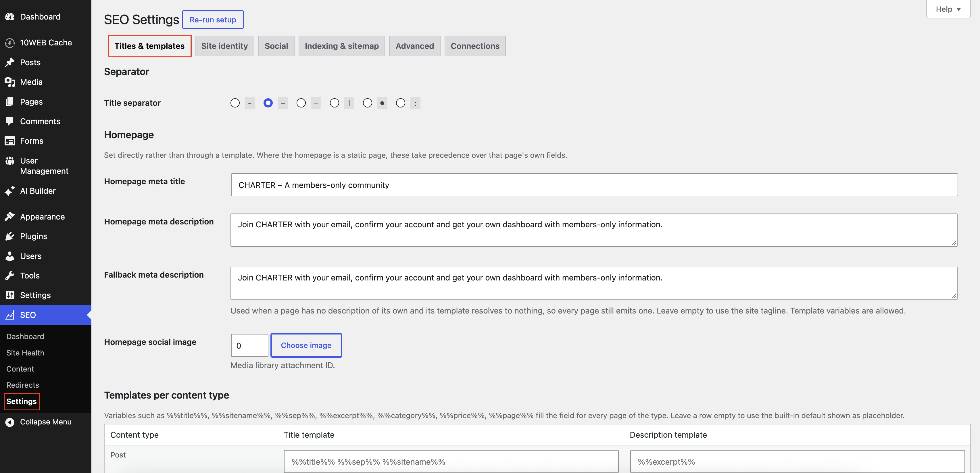The width and height of the screenshot is (980, 473).
Task: Select the colon title separator
Action: pyautogui.click(x=401, y=103)
